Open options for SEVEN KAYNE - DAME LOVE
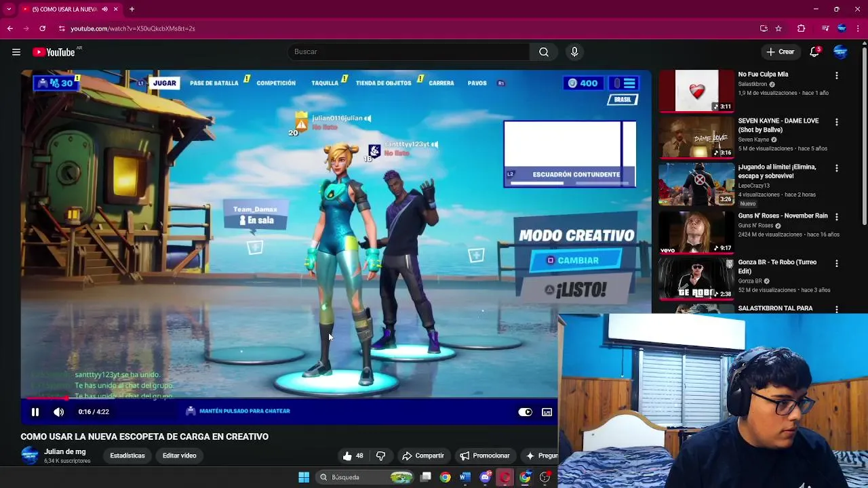 point(837,122)
